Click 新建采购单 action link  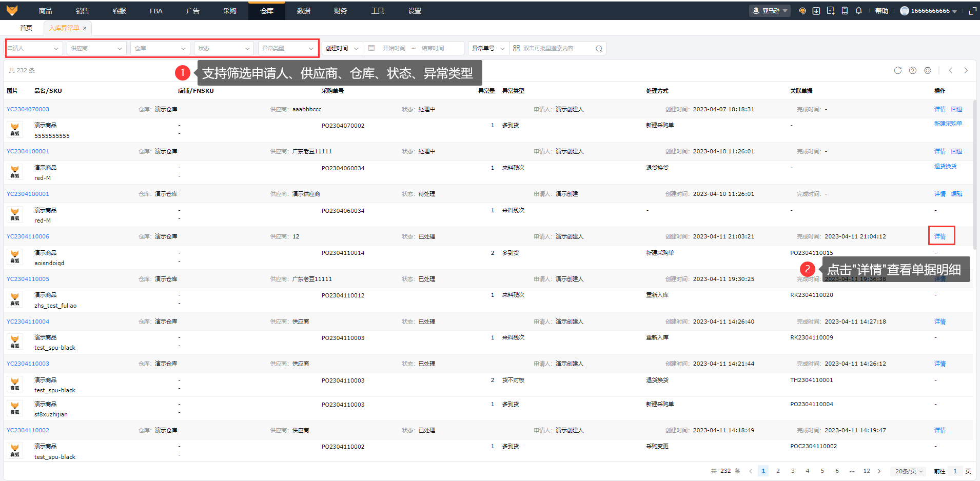coord(948,124)
